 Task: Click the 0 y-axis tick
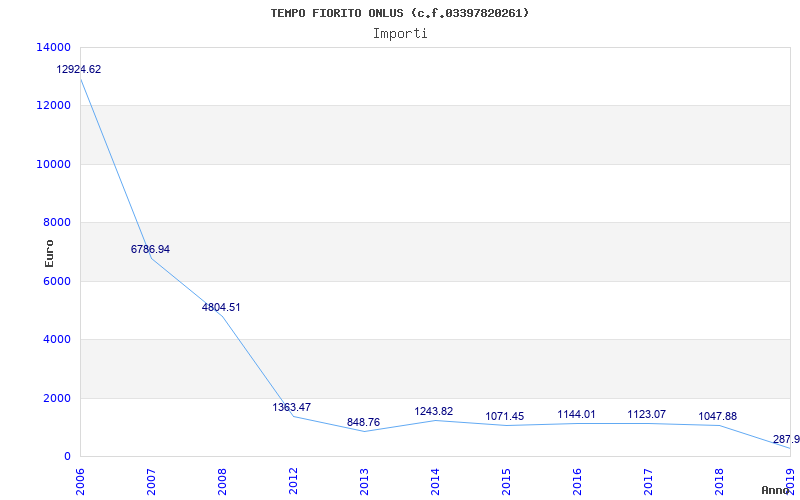click(x=68, y=456)
